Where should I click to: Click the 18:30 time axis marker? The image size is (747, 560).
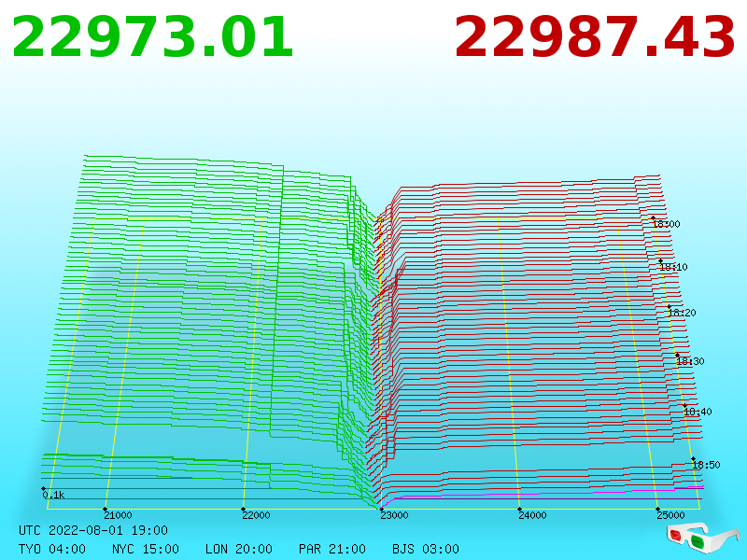(x=690, y=361)
